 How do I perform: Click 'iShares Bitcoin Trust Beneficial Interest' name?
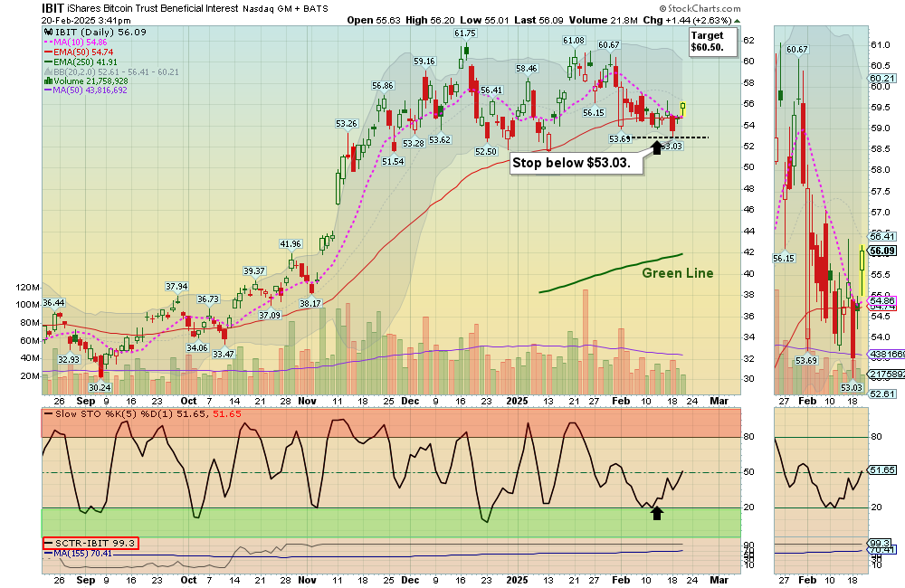(x=152, y=9)
